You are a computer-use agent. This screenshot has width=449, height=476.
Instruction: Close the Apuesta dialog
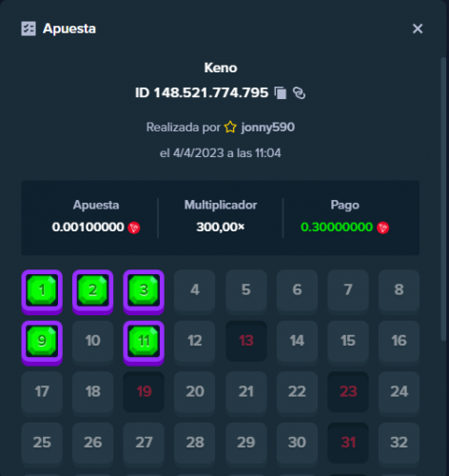(418, 29)
